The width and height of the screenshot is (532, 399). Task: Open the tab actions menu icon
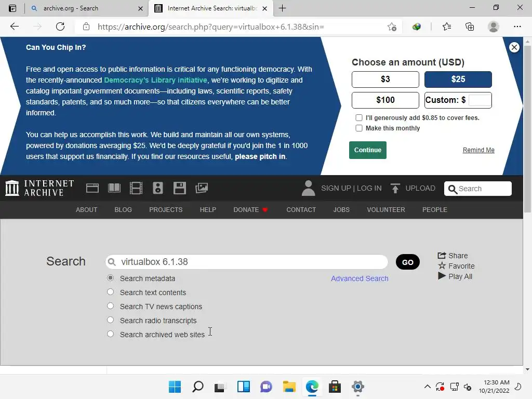(x=12, y=8)
